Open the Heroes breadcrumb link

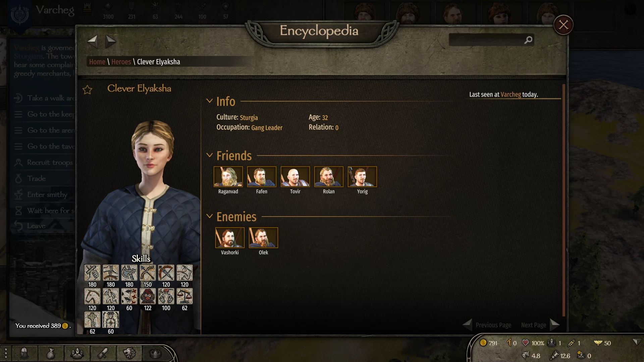coord(121,62)
